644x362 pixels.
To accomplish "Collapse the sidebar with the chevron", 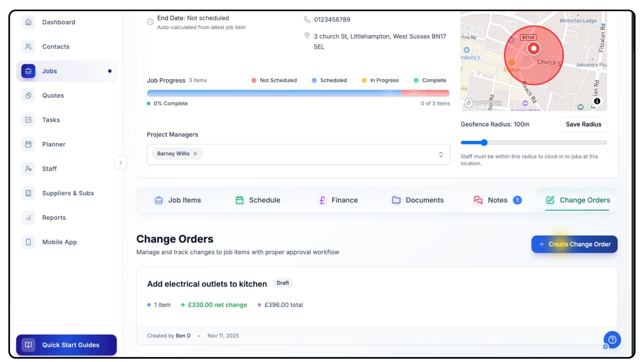I will coord(121,163).
